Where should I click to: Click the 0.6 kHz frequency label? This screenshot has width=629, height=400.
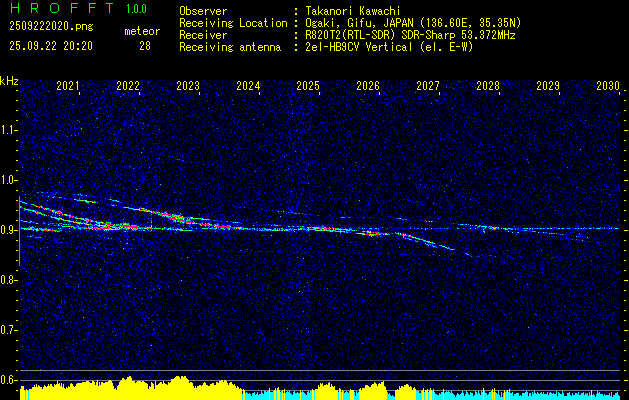(9, 380)
